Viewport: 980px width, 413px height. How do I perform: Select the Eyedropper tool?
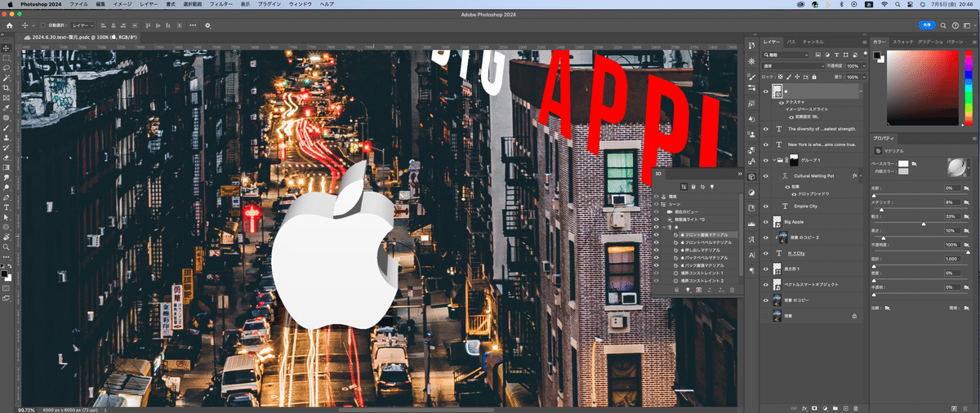(6, 108)
